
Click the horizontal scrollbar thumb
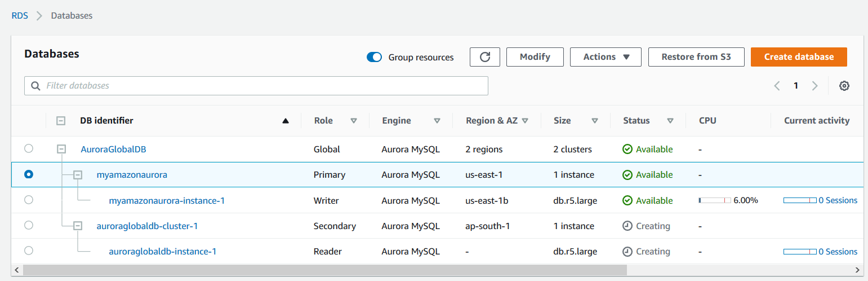324,270
